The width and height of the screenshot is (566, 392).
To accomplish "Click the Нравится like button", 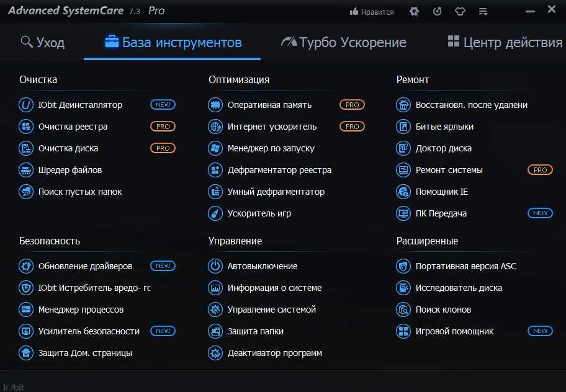I will coord(372,12).
